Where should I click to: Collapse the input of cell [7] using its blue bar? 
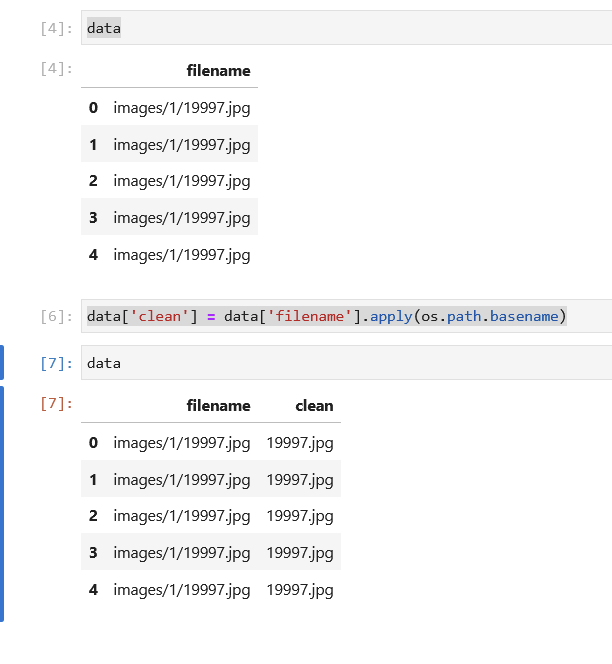pos(2,362)
